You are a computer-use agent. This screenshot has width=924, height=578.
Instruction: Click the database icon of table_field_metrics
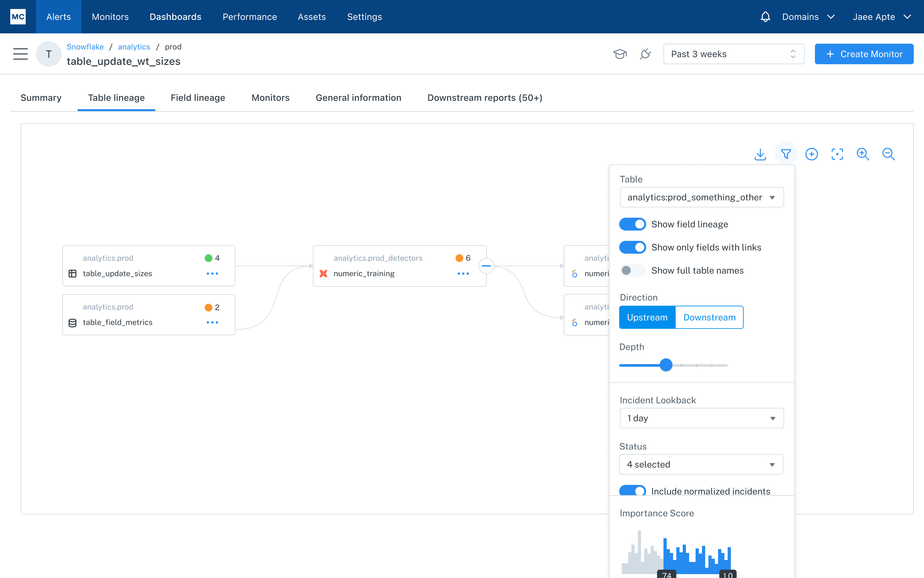point(73,323)
